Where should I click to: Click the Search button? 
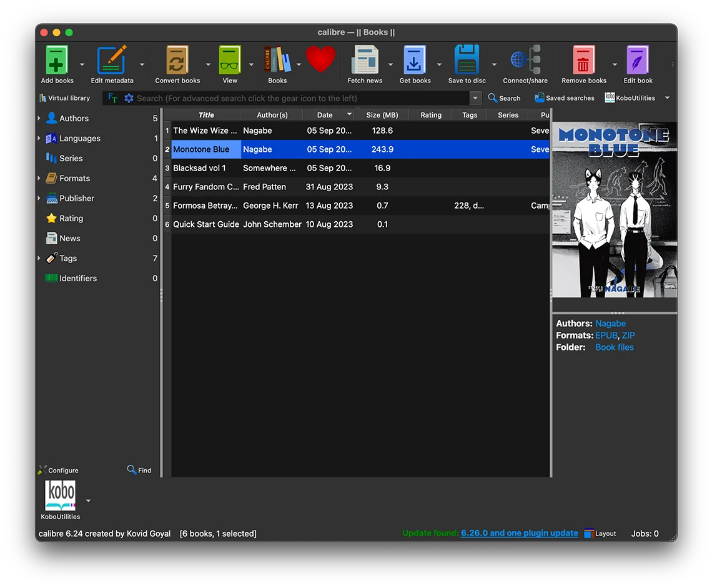point(504,98)
